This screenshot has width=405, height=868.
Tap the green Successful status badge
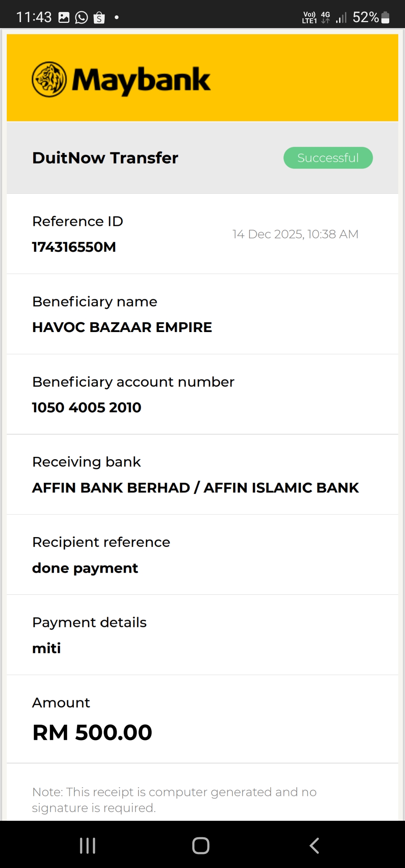coord(328,158)
